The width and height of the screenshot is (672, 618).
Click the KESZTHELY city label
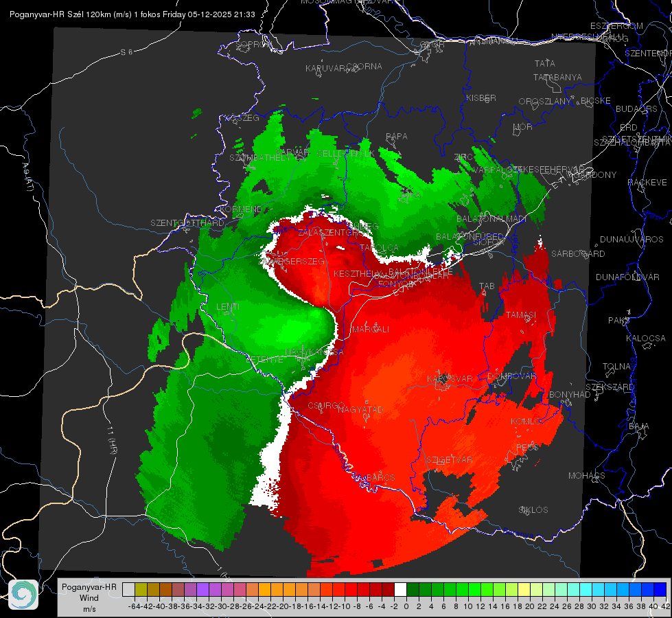[x=357, y=273]
